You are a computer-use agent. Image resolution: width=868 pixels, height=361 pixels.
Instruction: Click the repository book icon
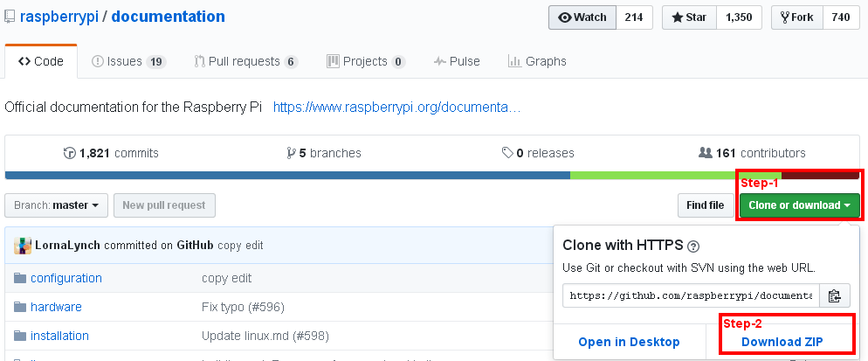coord(10,17)
